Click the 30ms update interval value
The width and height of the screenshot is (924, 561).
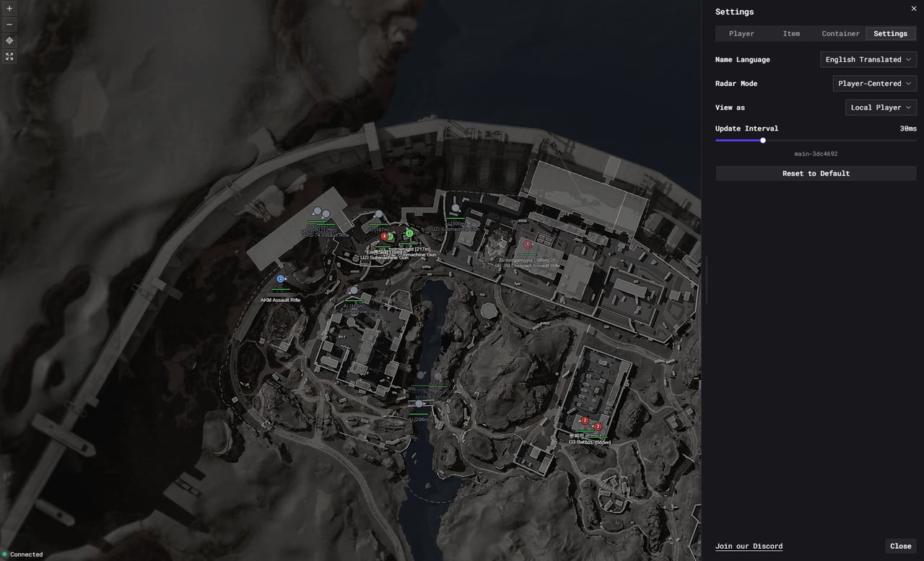pos(908,129)
